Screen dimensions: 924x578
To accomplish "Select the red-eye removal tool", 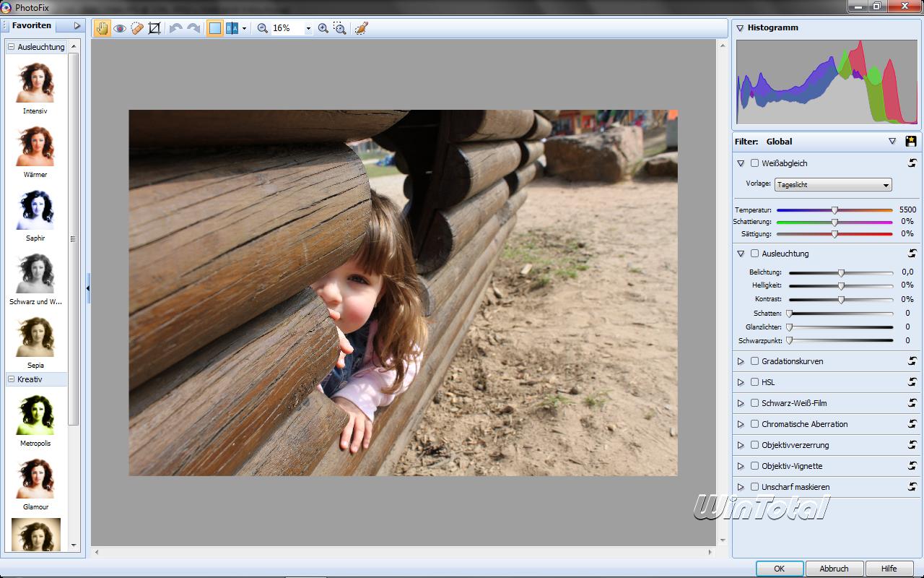I will 120,28.
